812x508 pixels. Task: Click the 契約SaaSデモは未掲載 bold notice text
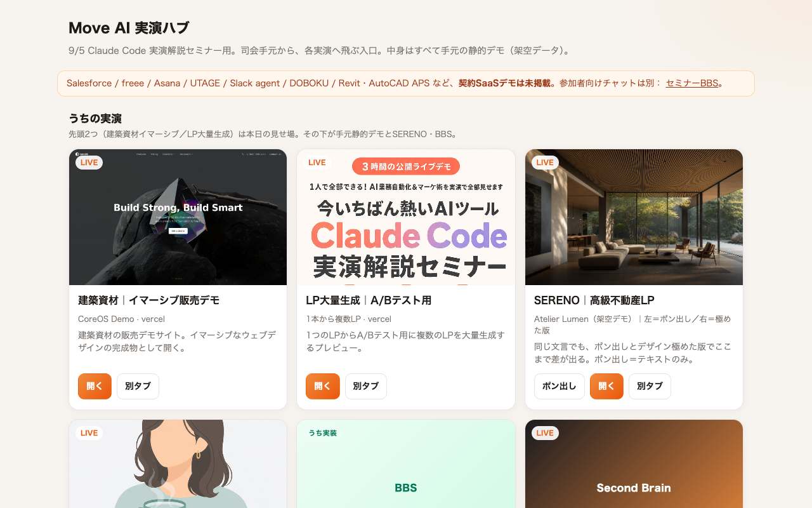pyautogui.click(x=504, y=83)
